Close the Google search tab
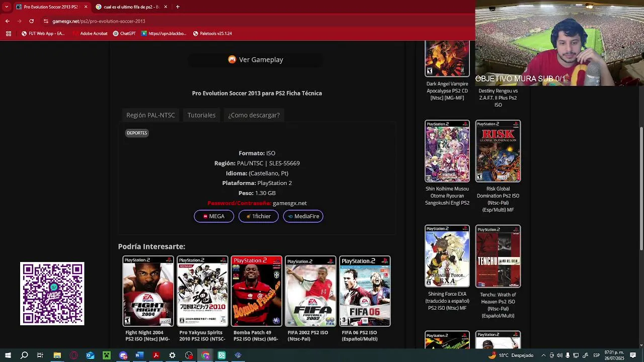 [x=165, y=7]
